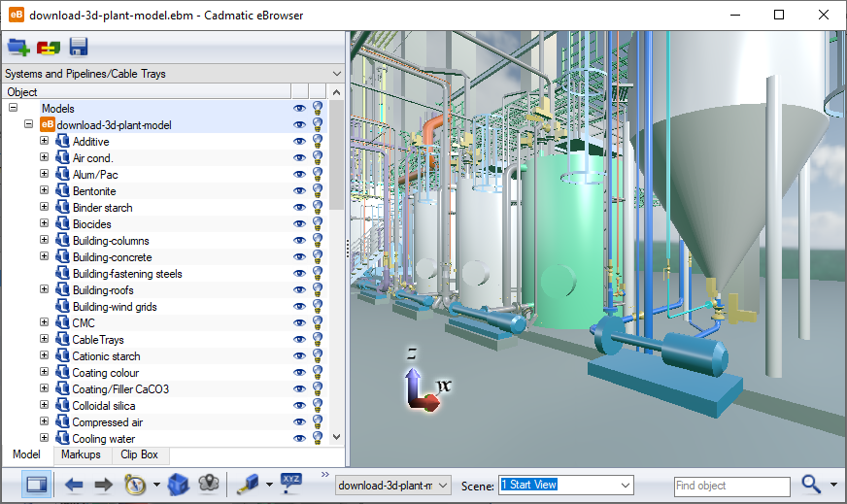Switch to the Markups tab
The image size is (847, 504).
click(81, 454)
